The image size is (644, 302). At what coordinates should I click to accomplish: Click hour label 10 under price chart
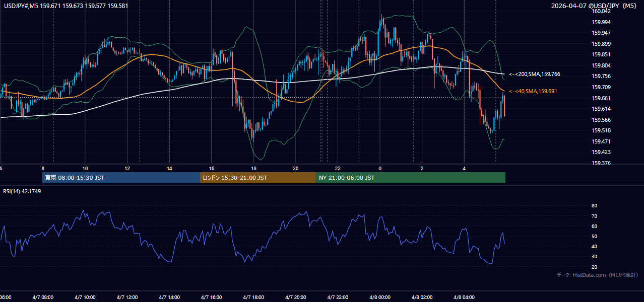tap(85, 168)
